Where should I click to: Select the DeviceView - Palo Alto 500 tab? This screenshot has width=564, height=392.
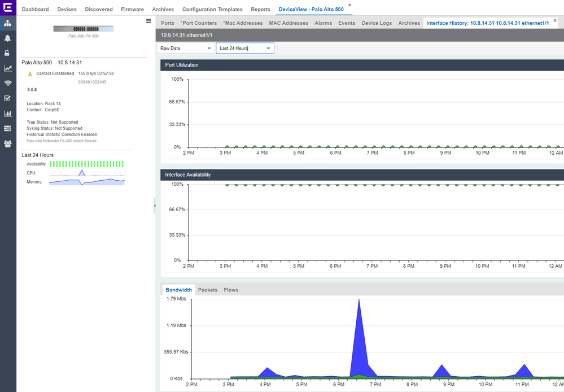(311, 10)
